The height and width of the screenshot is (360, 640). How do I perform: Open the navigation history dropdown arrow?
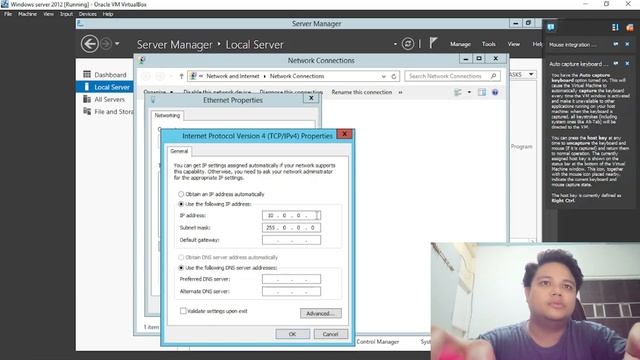click(117, 44)
